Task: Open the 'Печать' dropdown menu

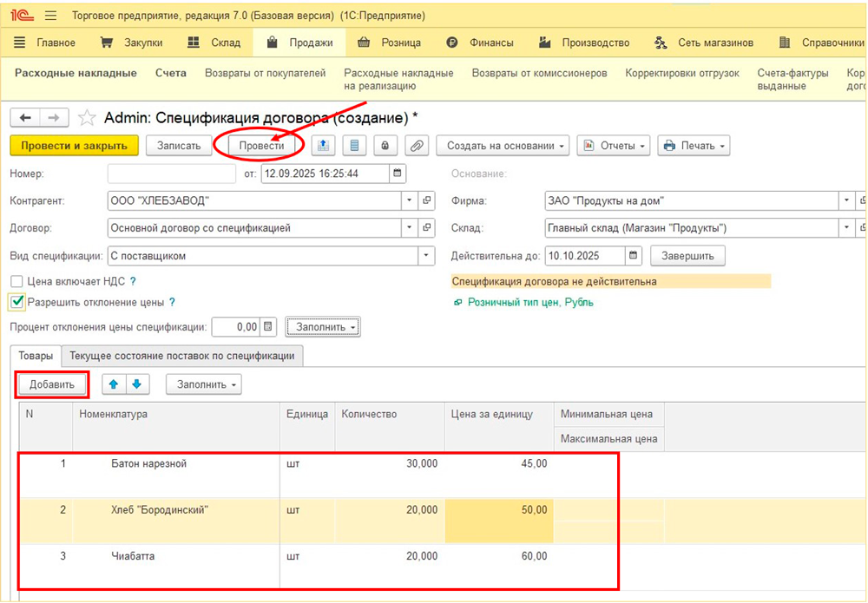Action: click(x=694, y=146)
